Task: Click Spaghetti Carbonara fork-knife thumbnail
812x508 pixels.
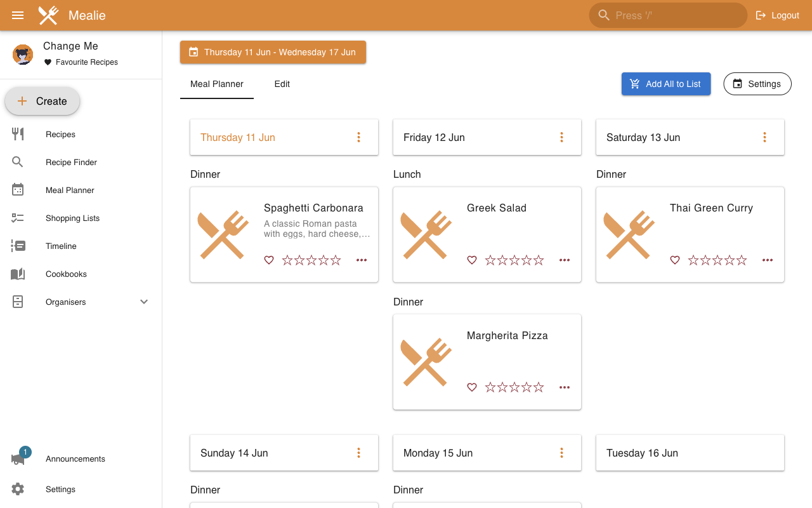Action: (223, 235)
